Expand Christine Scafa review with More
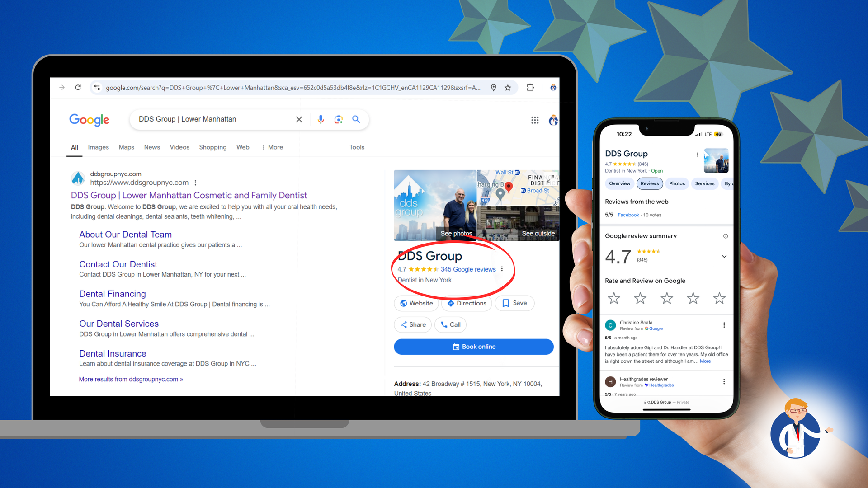868x488 pixels. [x=705, y=361]
